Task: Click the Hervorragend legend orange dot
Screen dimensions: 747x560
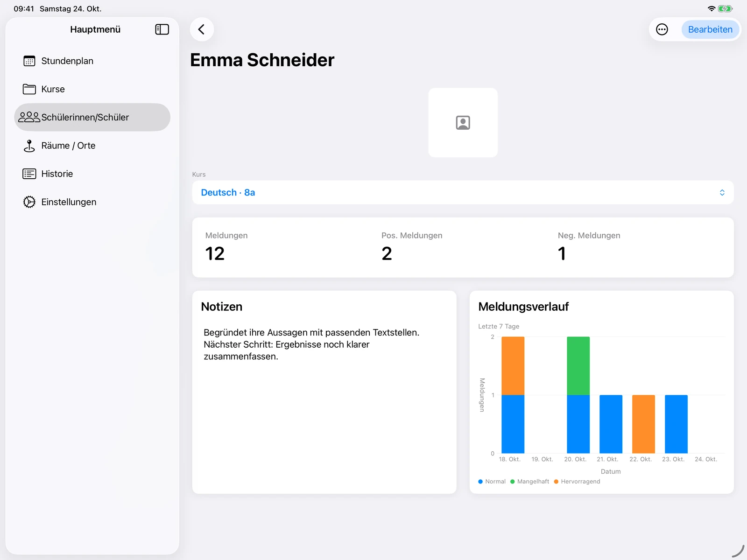Action: (x=556, y=482)
